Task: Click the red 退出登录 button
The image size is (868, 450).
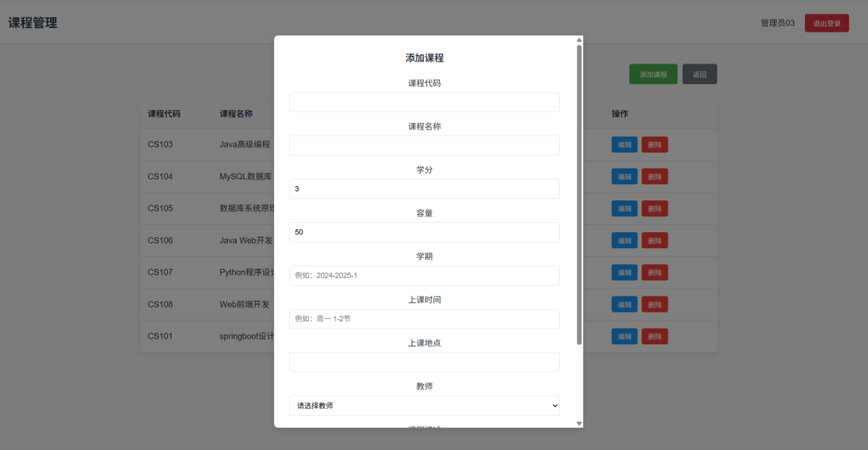Action: [x=827, y=23]
